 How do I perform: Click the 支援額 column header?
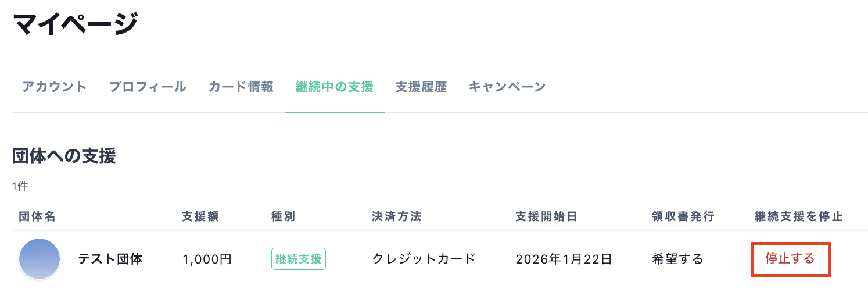[200, 217]
